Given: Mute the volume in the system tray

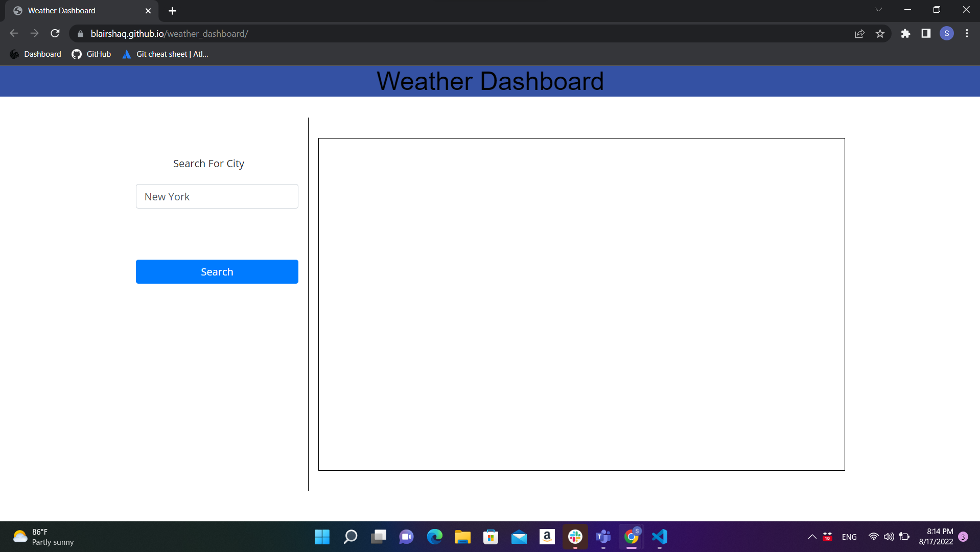Looking at the screenshot, I should click(888, 537).
